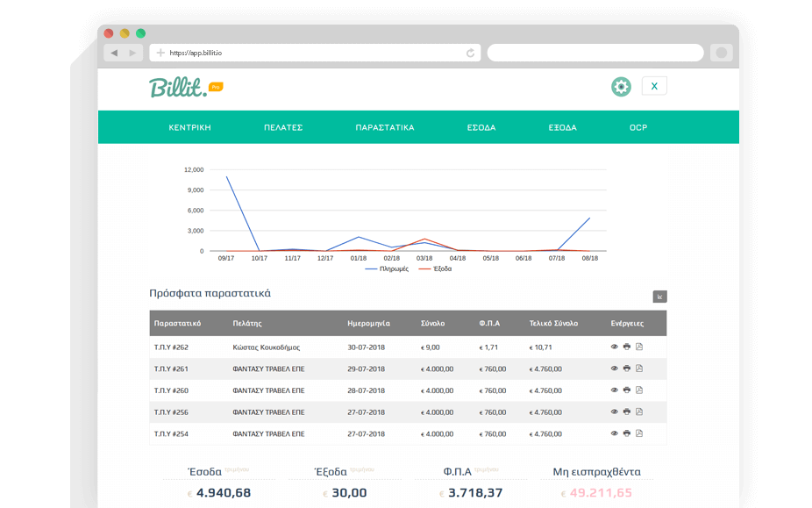Open the browser back navigation arrow
Screen dimensions: 812x508
click(x=113, y=53)
